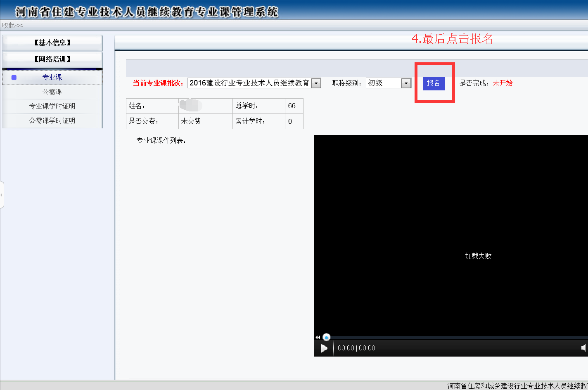Screen dimensions: 588x390
Task: Click the 加载失败 message in video player
Action: point(478,256)
